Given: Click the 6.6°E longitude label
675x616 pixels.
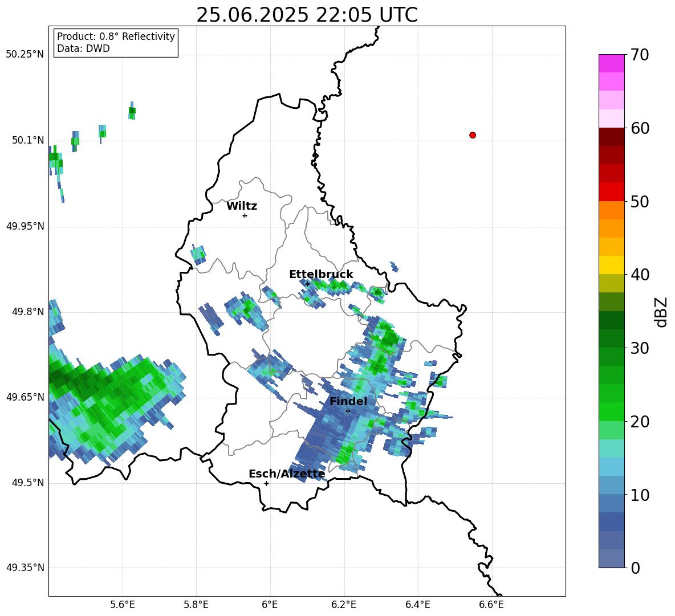Looking at the screenshot, I should [491, 605].
